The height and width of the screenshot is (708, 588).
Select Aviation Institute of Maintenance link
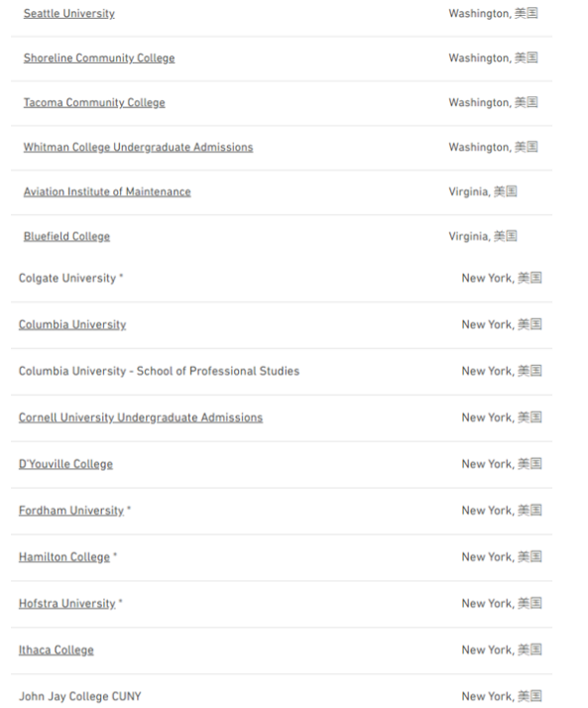click(107, 192)
